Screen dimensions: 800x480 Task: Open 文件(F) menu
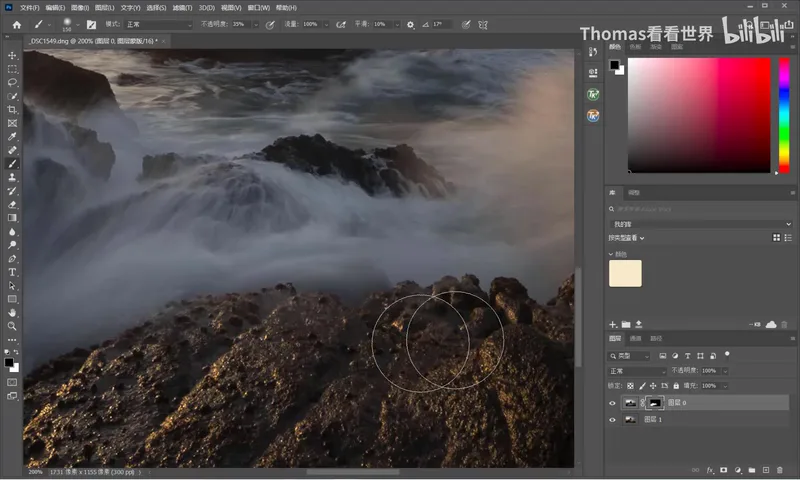coord(30,8)
